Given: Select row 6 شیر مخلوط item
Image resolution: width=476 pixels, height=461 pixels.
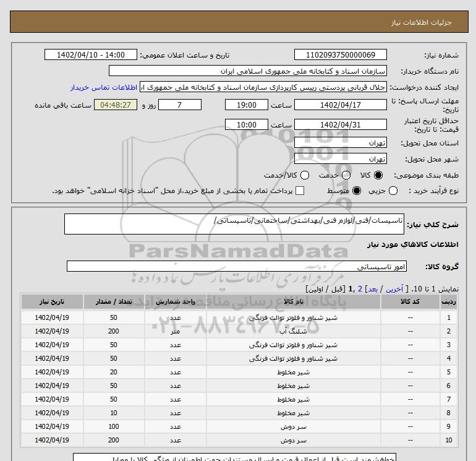Looking at the screenshot, I should (x=293, y=386).
